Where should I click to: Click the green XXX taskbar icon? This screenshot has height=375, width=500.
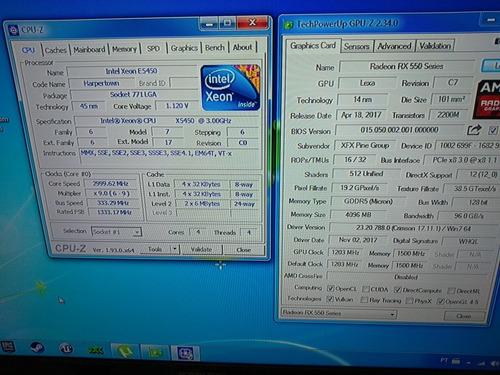pyautogui.click(x=95, y=350)
